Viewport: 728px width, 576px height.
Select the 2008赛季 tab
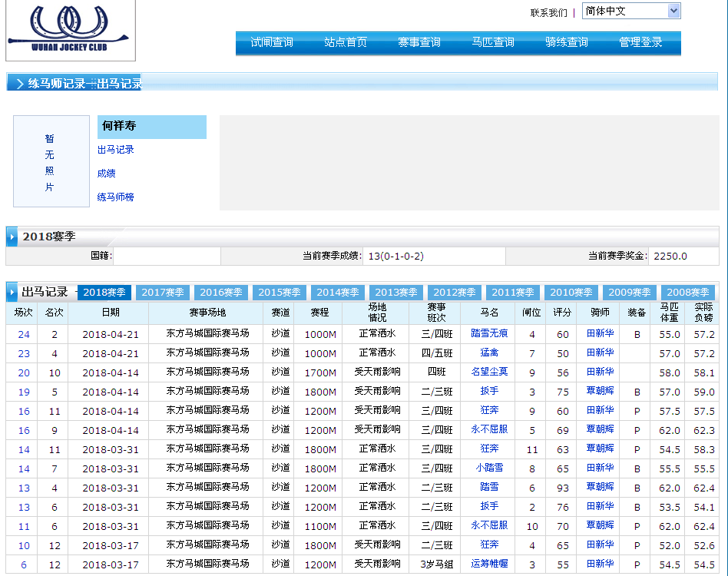pyautogui.click(x=688, y=293)
